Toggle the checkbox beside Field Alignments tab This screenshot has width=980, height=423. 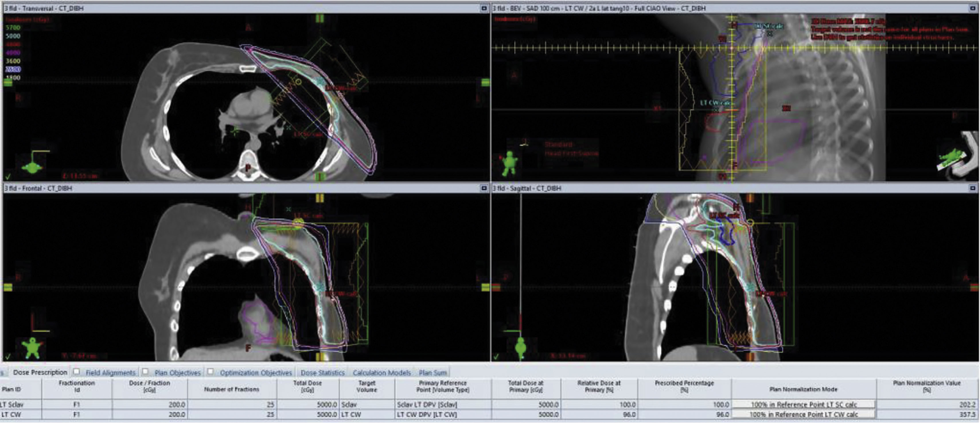click(x=77, y=371)
